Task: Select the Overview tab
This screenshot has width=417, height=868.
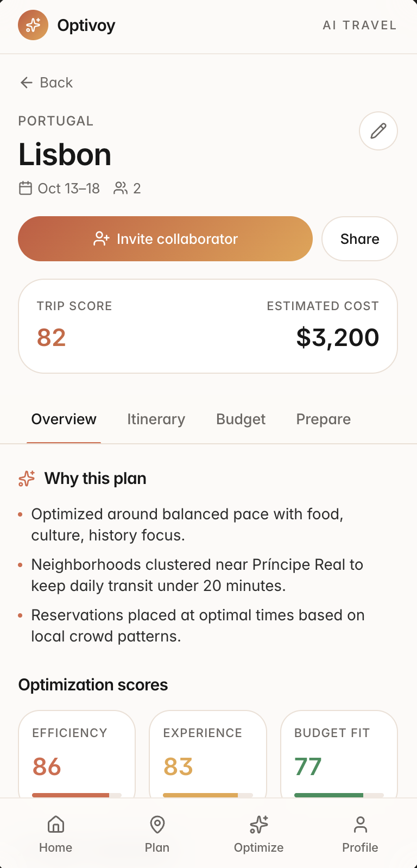Action: pyautogui.click(x=64, y=419)
